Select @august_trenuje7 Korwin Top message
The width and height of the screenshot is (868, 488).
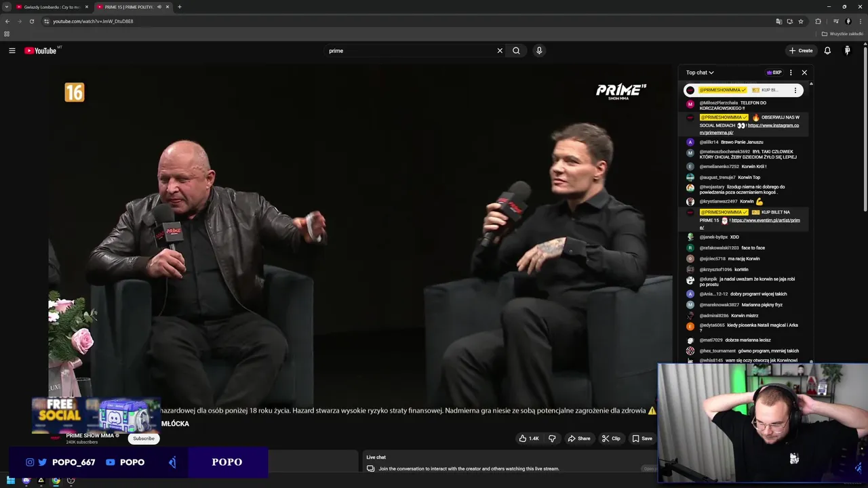point(745,178)
